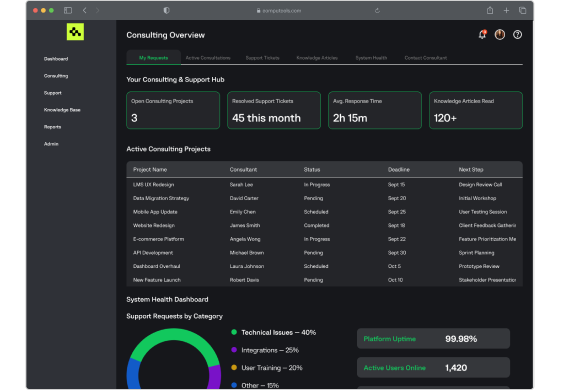
Task: Click the Platform Uptime stat card
Action: (433, 338)
